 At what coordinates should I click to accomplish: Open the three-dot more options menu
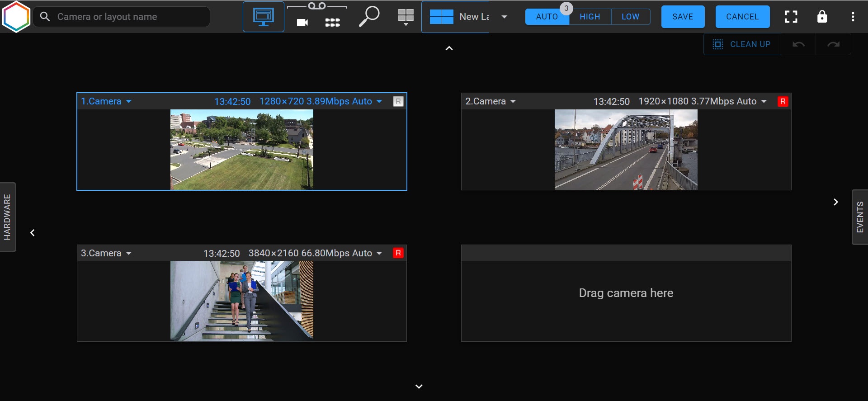point(853,17)
